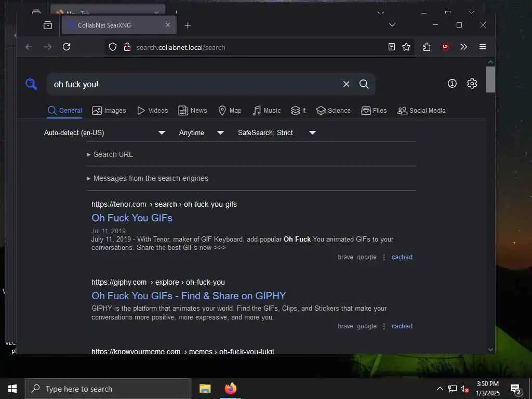Open the About info icon
The height and width of the screenshot is (399, 532).
[x=452, y=84]
